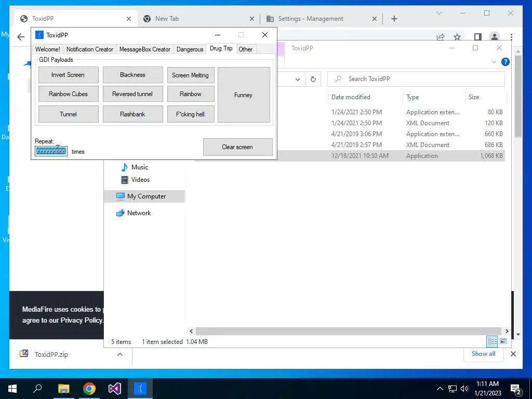
Task: Focus the Repeat times input field
Action: click(x=51, y=151)
